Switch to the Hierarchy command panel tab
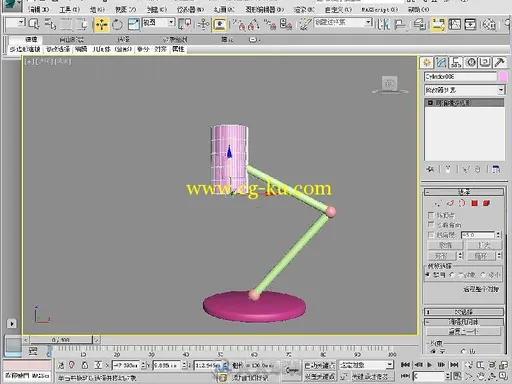Screen dimensions: 512x384 (456, 63)
